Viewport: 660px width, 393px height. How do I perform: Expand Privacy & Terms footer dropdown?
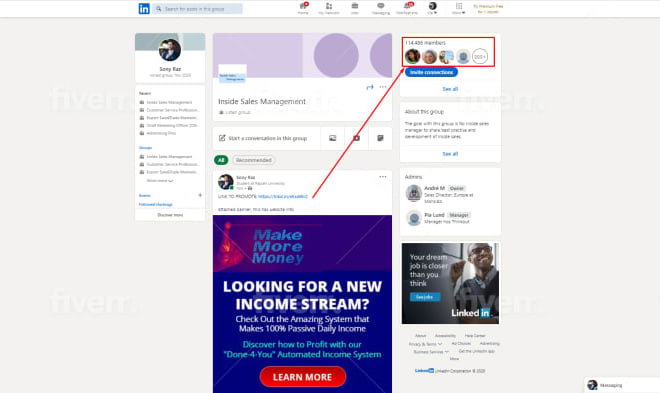pos(425,344)
